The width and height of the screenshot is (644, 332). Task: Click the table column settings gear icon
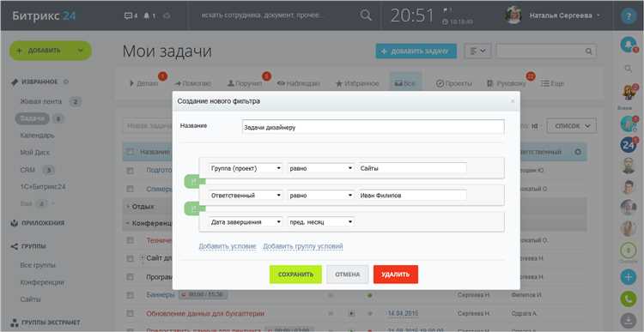click(578, 152)
